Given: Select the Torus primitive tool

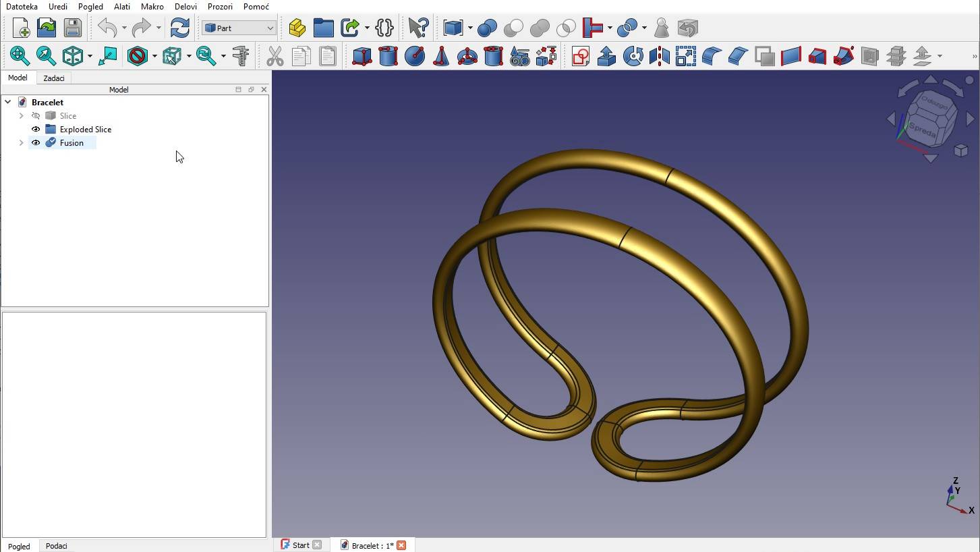Looking at the screenshot, I should (467, 56).
